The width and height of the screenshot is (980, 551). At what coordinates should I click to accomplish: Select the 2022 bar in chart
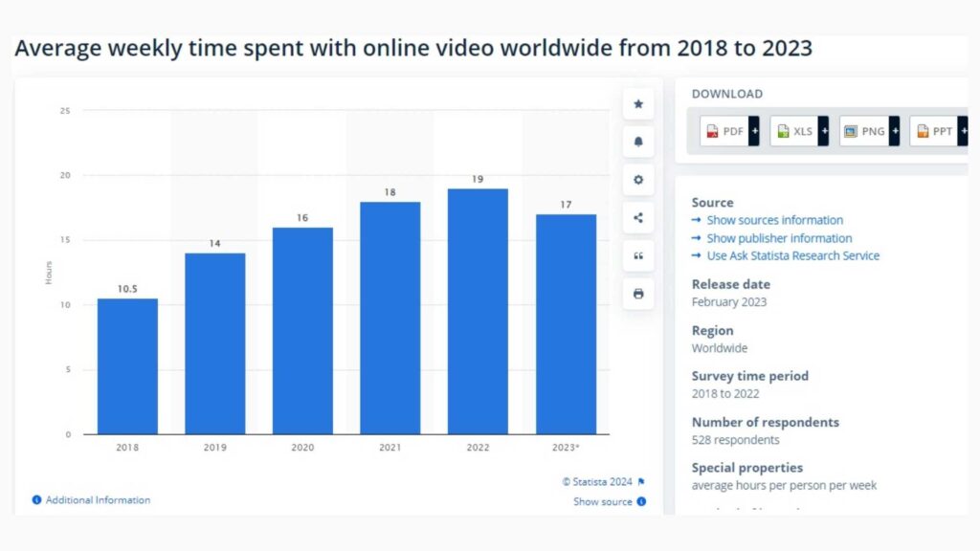click(478, 311)
